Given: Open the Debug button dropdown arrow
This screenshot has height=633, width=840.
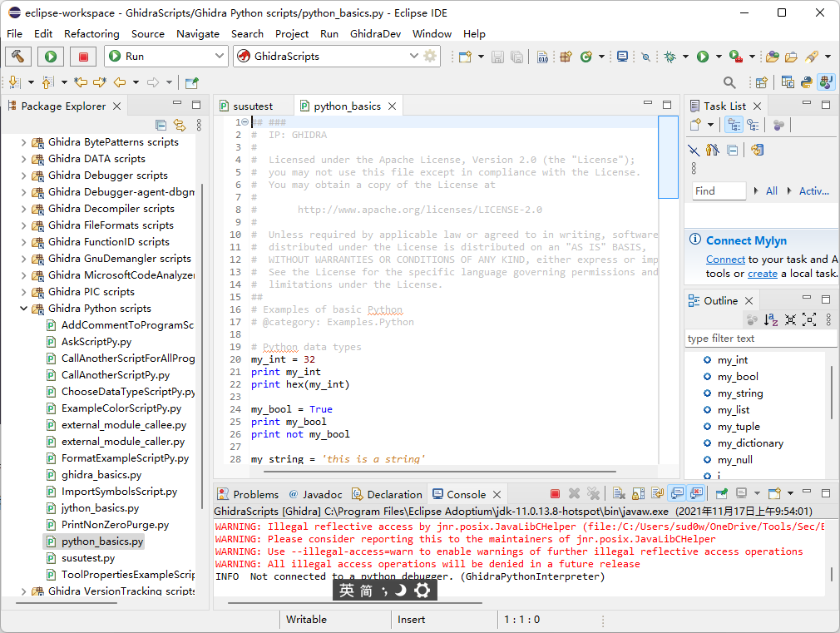Looking at the screenshot, I should click(x=685, y=57).
